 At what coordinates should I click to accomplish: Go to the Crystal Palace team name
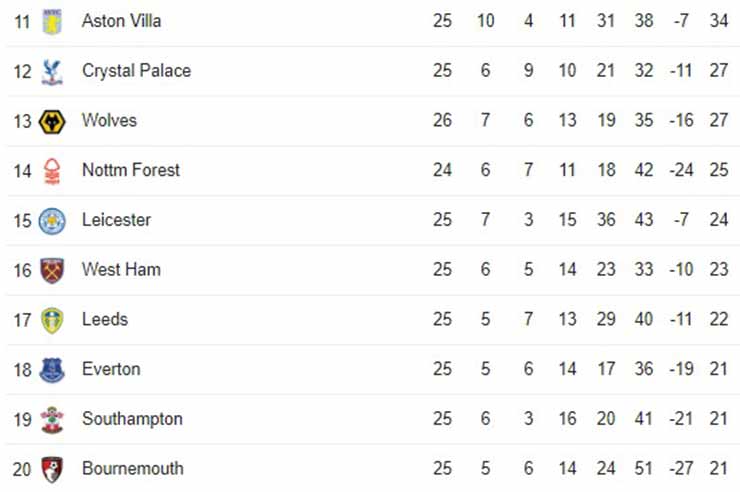(136, 71)
